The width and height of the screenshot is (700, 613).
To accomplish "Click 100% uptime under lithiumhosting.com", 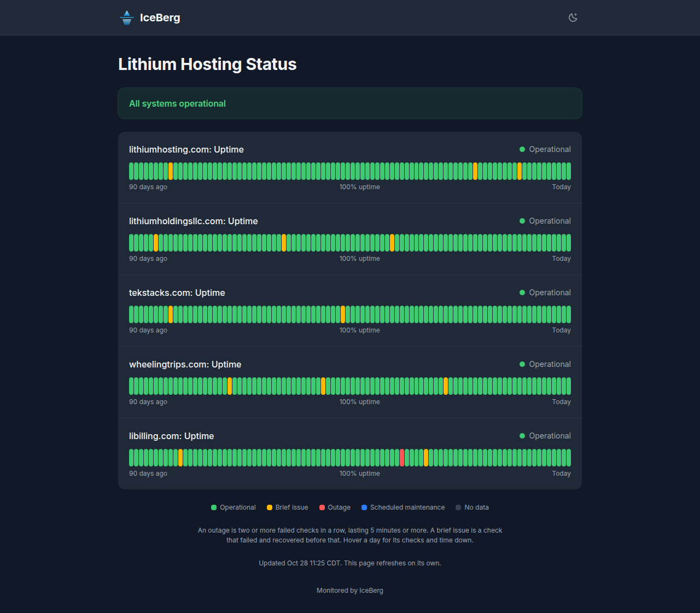I will tap(360, 187).
